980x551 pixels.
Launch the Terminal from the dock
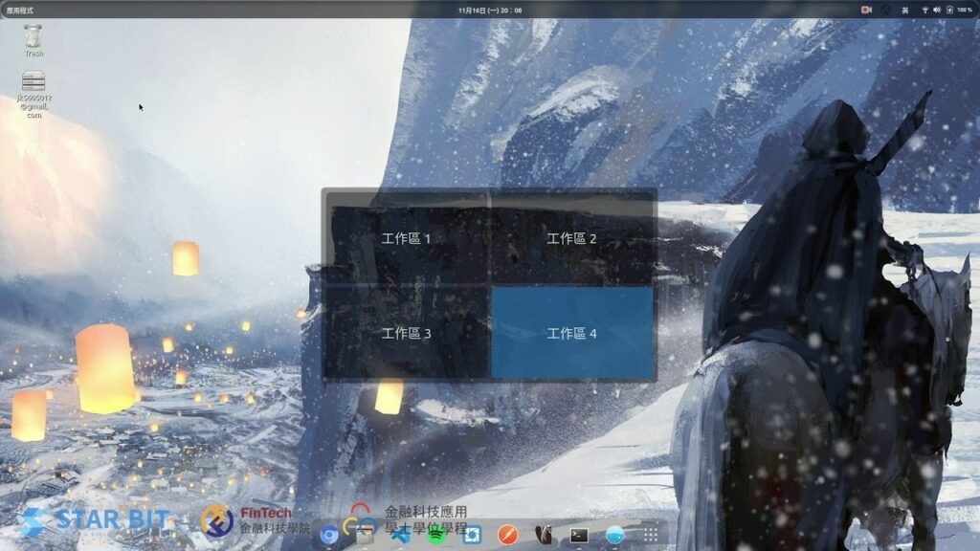coord(579,535)
